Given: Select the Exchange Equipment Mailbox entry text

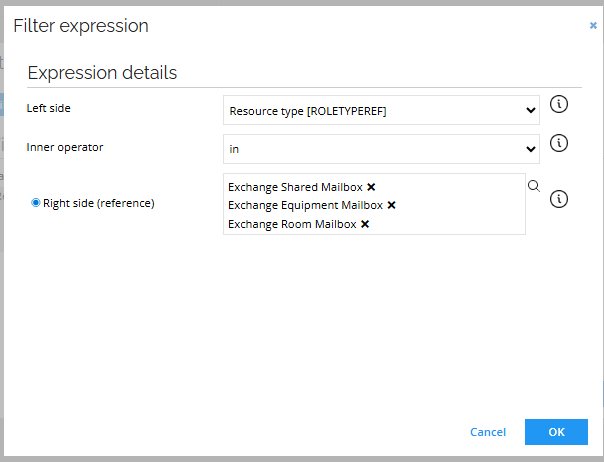Looking at the screenshot, I should point(305,205).
